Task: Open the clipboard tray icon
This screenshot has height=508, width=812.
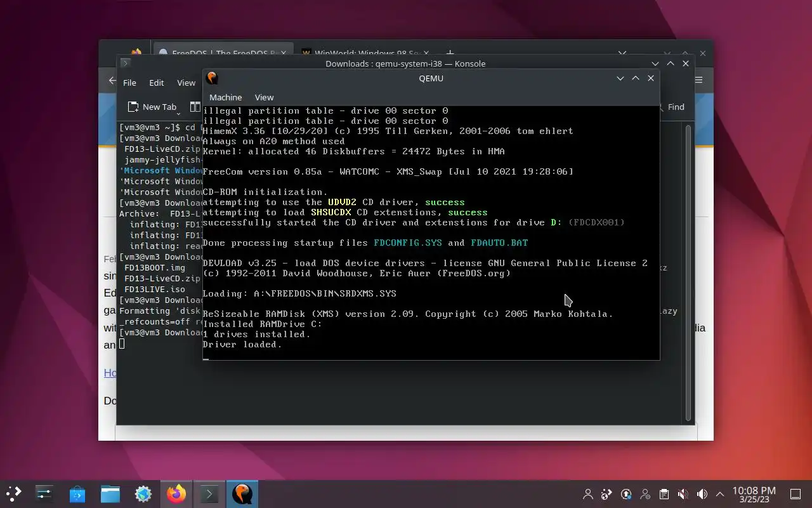Action: pos(664,494)
